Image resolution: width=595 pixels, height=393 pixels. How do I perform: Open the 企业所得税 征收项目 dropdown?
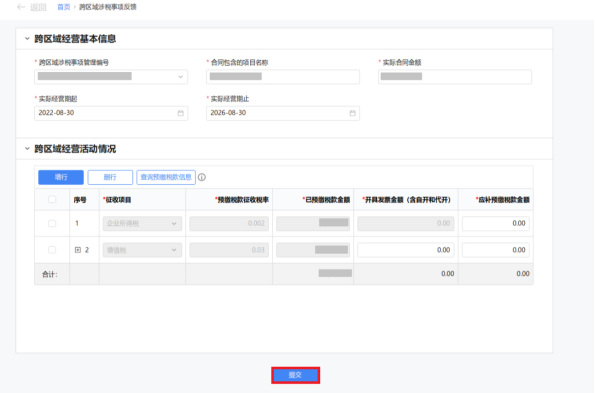pos(142,223)
